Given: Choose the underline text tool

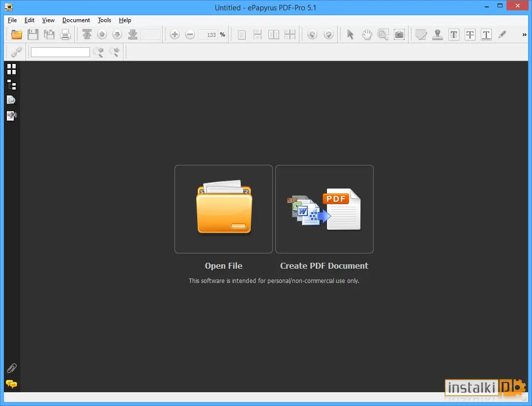Looking at the screenshot, I should [486, 34].
